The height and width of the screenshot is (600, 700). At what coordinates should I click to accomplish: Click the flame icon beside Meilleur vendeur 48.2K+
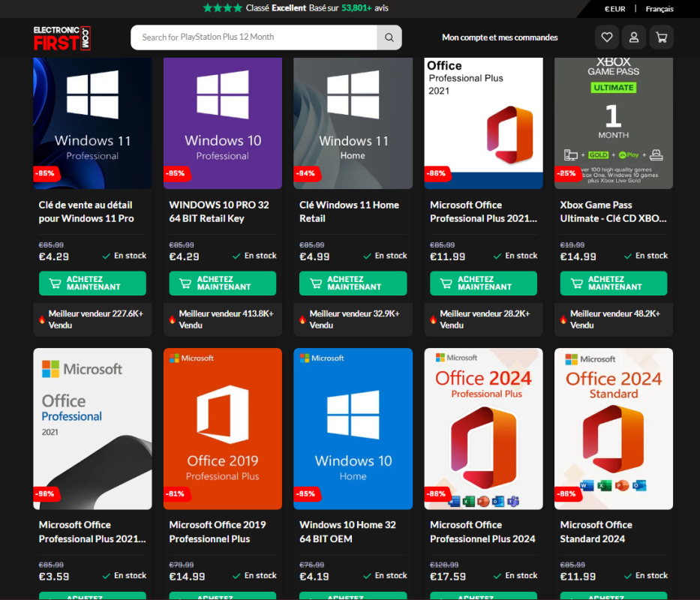(563, 319)
